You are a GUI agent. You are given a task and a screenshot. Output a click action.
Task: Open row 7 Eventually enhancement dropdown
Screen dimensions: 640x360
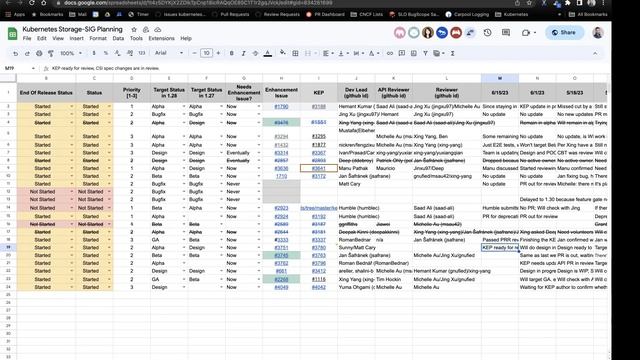tap(259, 153)
